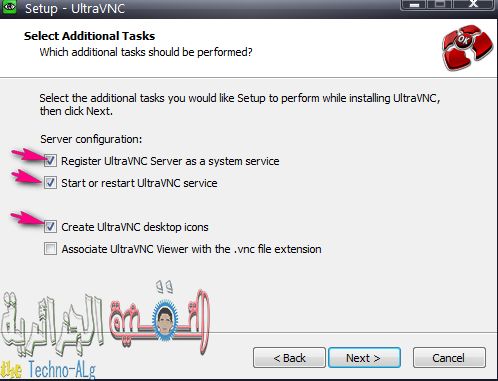The image size is (498, 381).
Task: Close the Setup window using the X button
Action: (473, 5)
